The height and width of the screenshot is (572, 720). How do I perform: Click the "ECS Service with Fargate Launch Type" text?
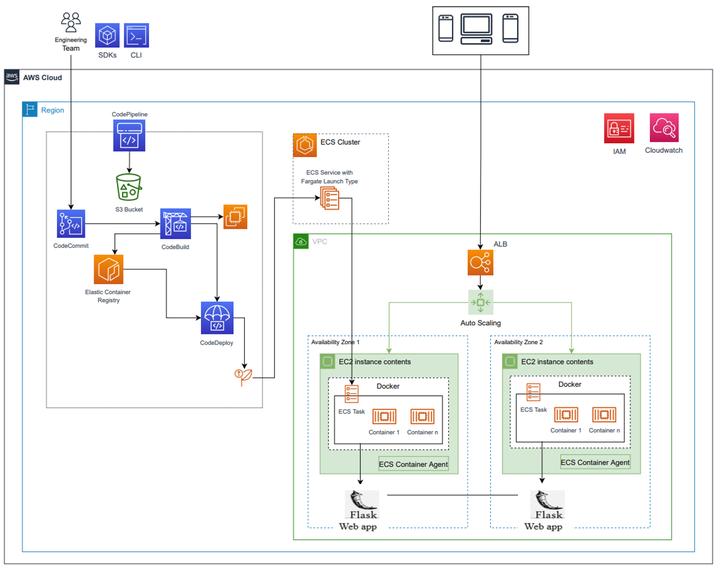(x=330, y=177)
